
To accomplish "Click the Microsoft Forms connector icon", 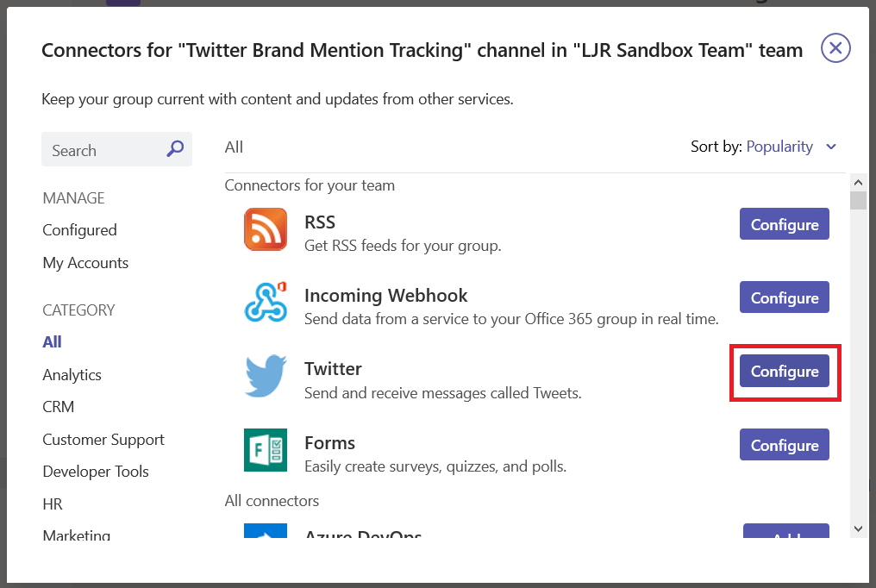I will [266, 450].
